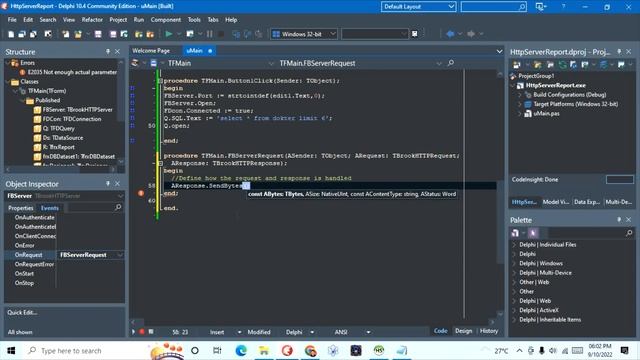Screen dimensions: 640x360
Task: Select FBServer: TBrookHTTPServer in Structure
Action: pyautogui.click(x=78, y=109)
